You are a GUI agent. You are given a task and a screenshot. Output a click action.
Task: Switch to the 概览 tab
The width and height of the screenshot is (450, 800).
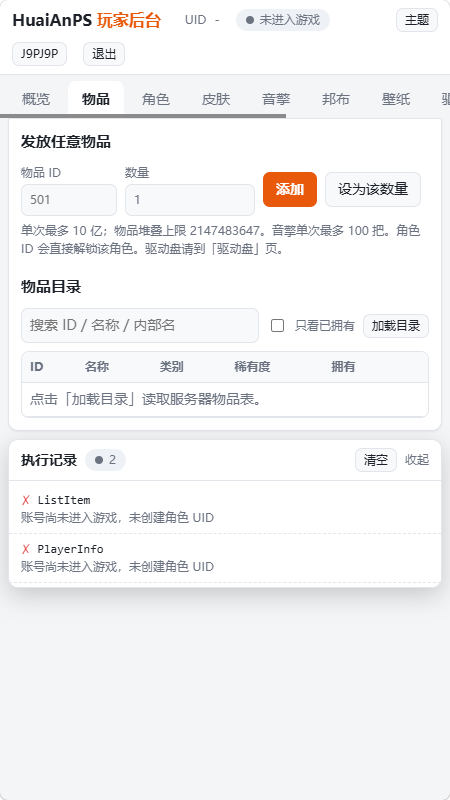point(36,99)
